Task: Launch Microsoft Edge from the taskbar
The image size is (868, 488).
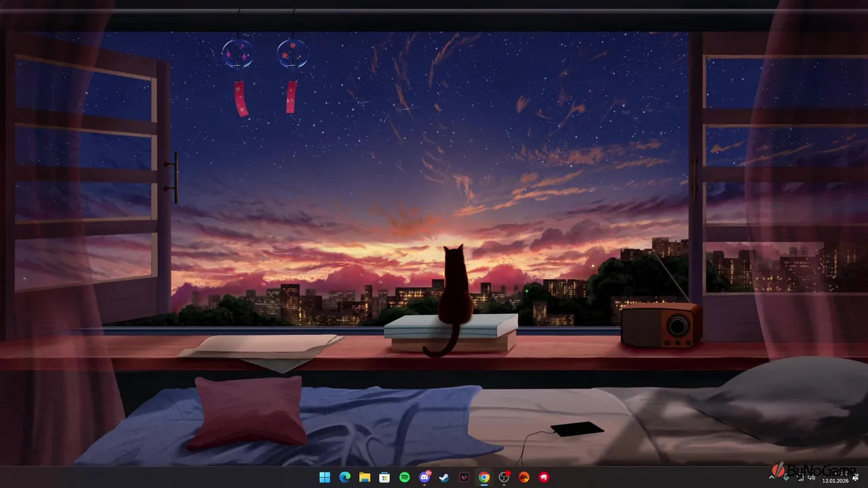Action: [x=344, y=477]
